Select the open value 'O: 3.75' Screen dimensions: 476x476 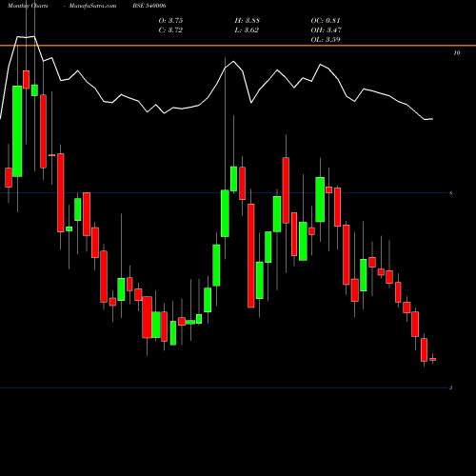point(170,21)
